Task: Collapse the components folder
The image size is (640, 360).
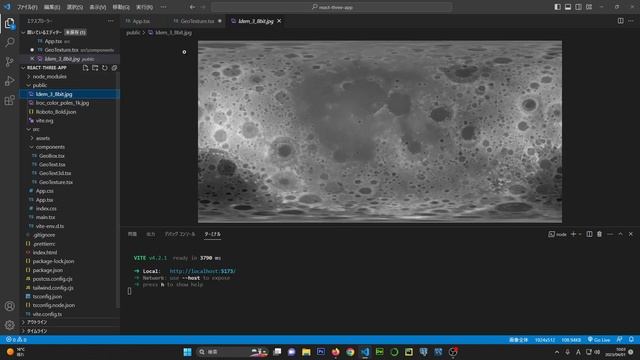Action: coord(31,147)
